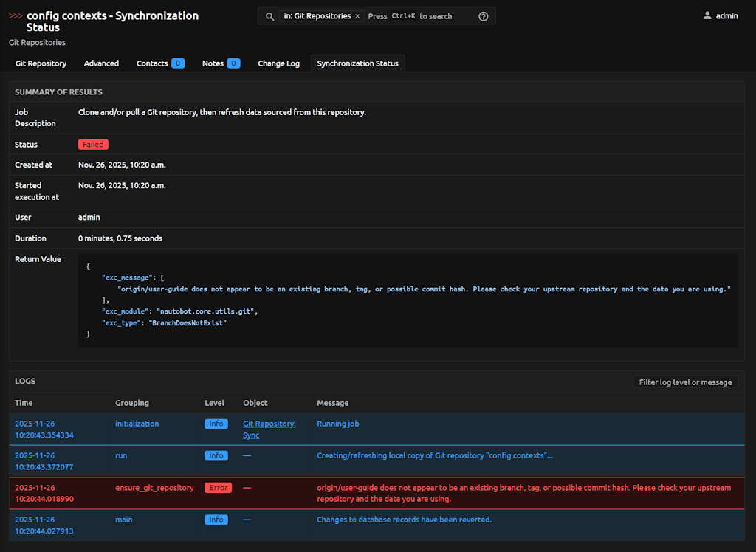
Task: Click the red Failed status badge
Action: click(x=93, y=145)
